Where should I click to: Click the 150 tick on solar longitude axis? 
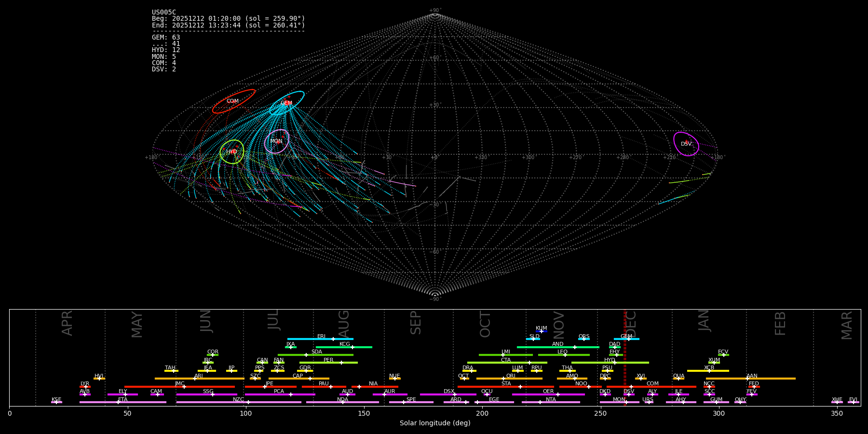(364, 413)
